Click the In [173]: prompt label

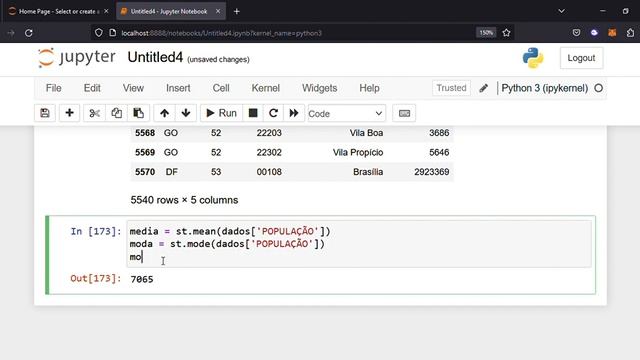click(96, 231)
